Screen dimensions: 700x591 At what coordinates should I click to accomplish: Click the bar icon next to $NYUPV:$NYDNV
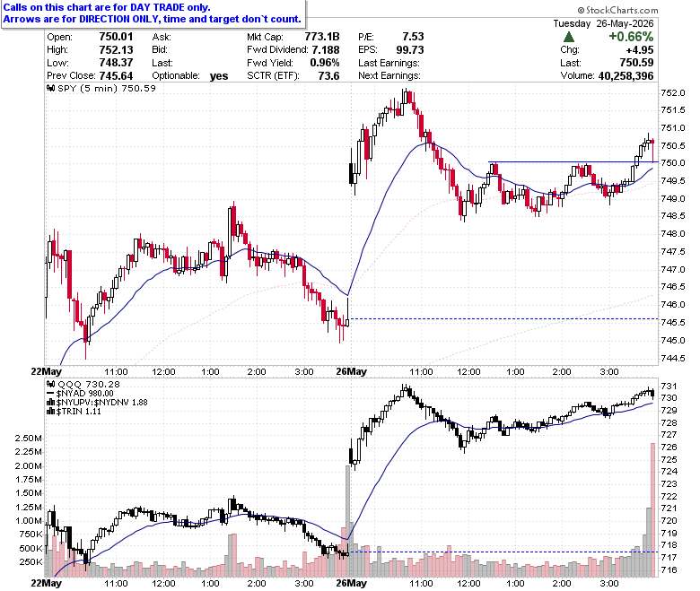51,403
